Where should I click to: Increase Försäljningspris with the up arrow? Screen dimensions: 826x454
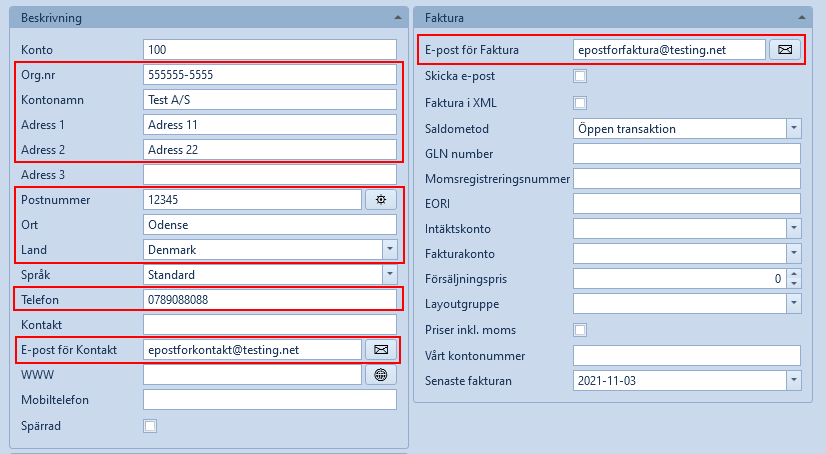(793, 274)
